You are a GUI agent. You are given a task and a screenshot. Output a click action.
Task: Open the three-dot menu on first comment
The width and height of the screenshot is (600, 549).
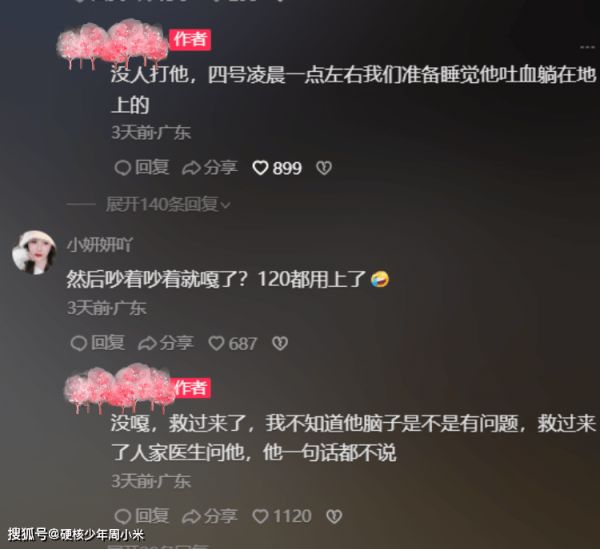pyautogui.click(x=587, y=47)
